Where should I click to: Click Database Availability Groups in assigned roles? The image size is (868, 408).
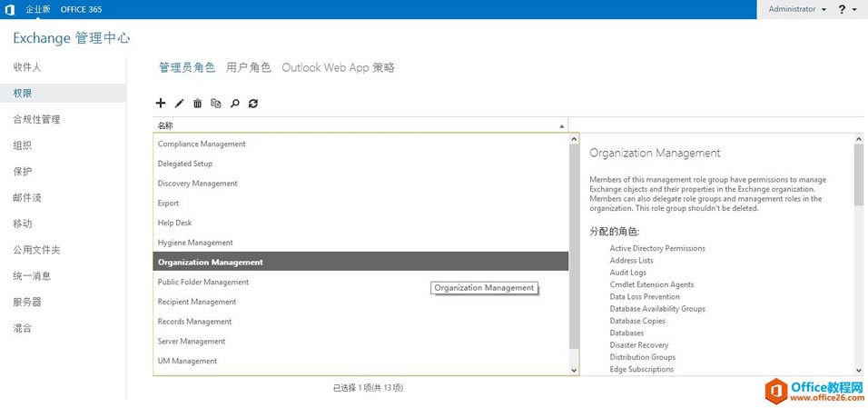[x=657, y=309]
